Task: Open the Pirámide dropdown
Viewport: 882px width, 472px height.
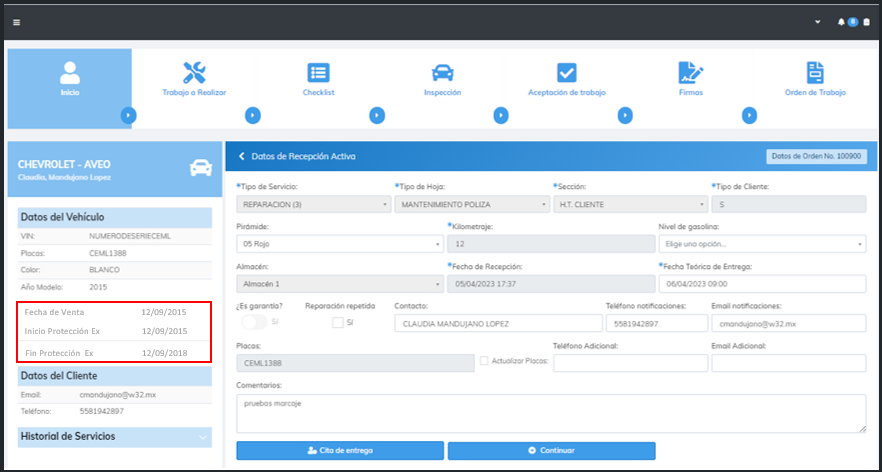Action: coord(340,244)
